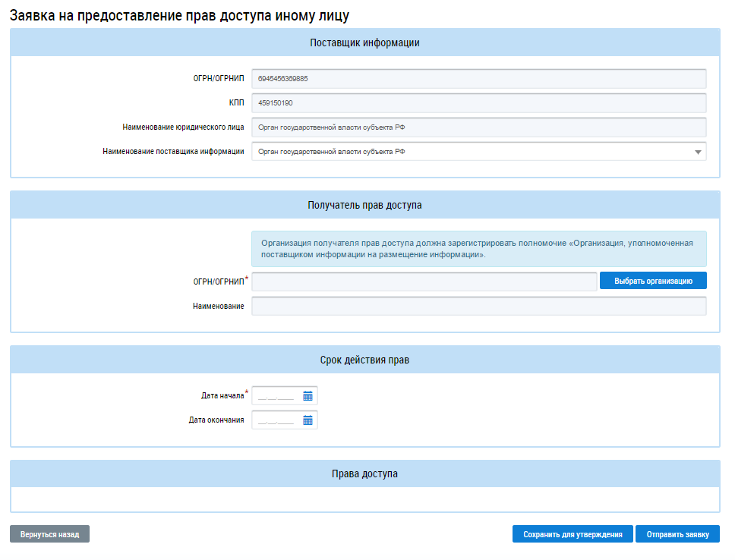Expand the Наименование поставщика информации dropdown
The width and height of the screenshot is (735, 560).
tap(697, 152)
